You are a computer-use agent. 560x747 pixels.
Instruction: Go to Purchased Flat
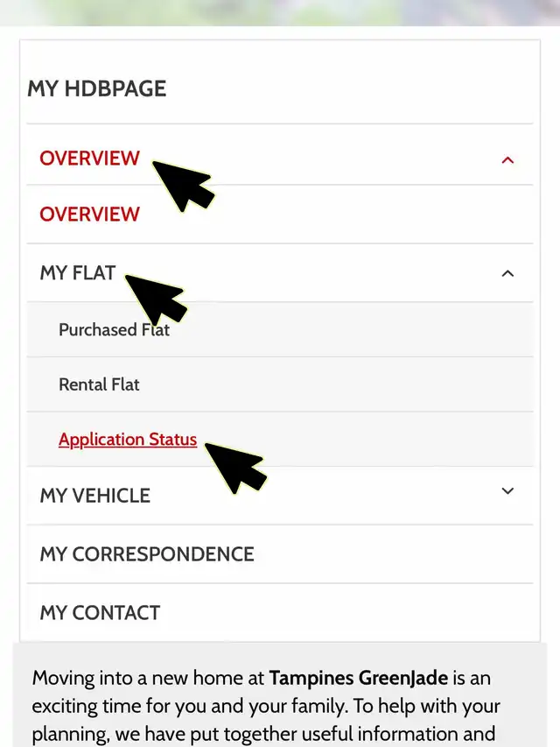114,330
